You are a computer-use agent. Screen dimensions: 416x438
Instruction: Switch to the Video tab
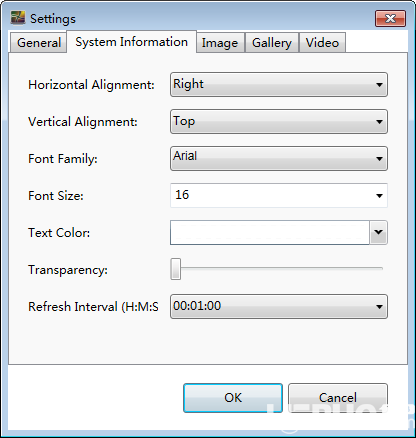322,43
